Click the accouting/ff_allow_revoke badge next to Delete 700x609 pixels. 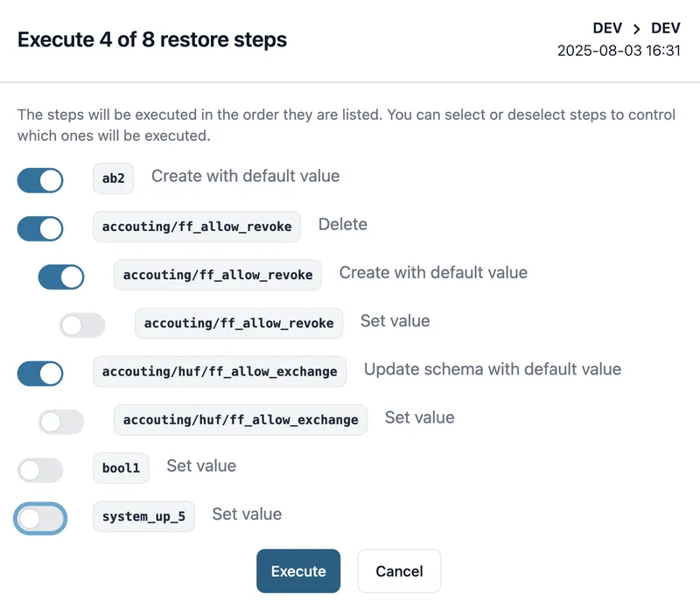click(196, 227)
